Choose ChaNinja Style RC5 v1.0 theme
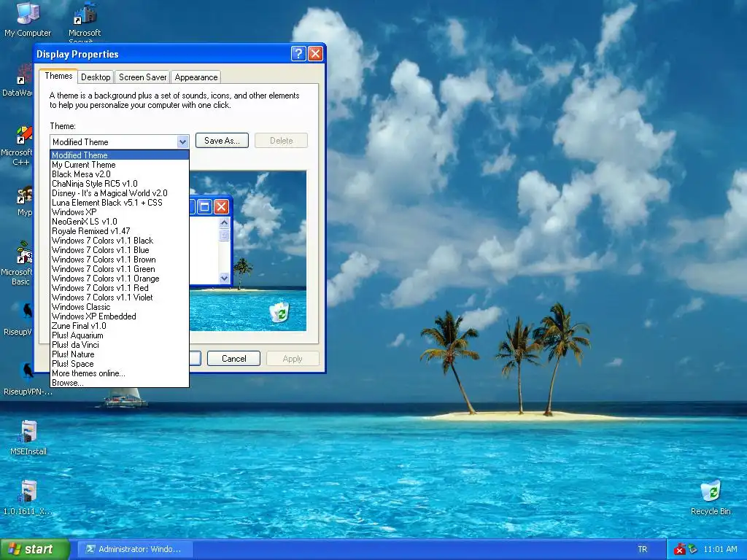 coord(120,184)
